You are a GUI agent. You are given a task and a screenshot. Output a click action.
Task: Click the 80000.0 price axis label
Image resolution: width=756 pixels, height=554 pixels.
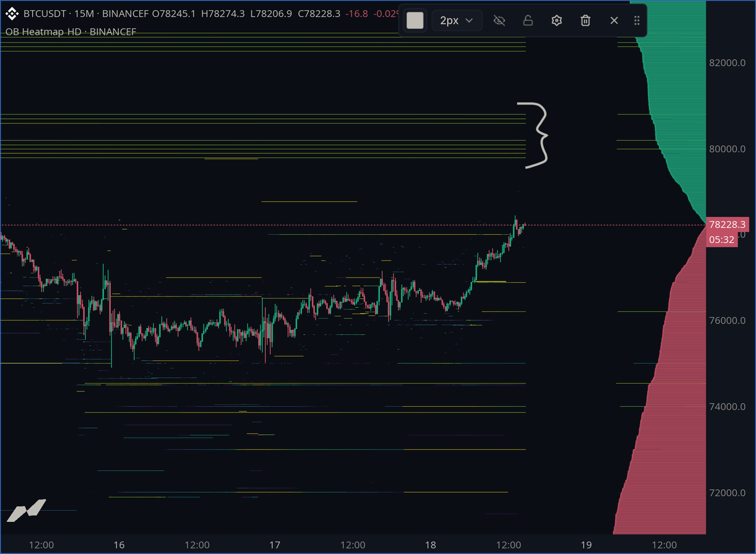[727, 149]
